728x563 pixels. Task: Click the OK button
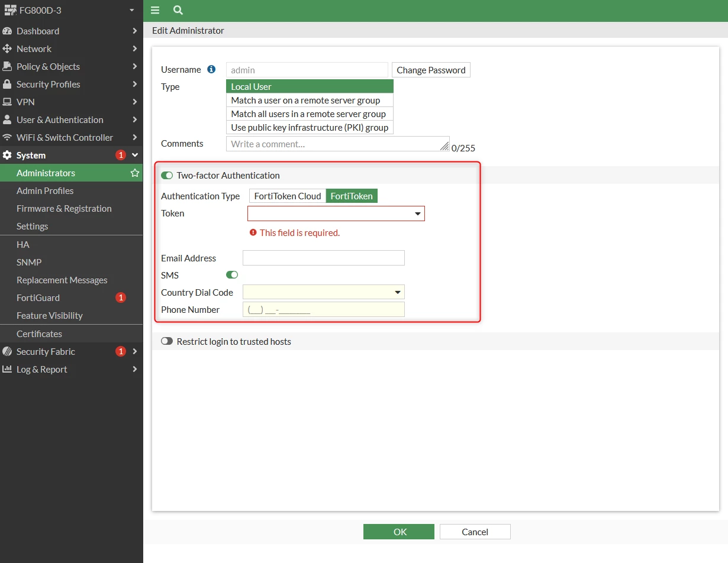click(x=399, y=532)
